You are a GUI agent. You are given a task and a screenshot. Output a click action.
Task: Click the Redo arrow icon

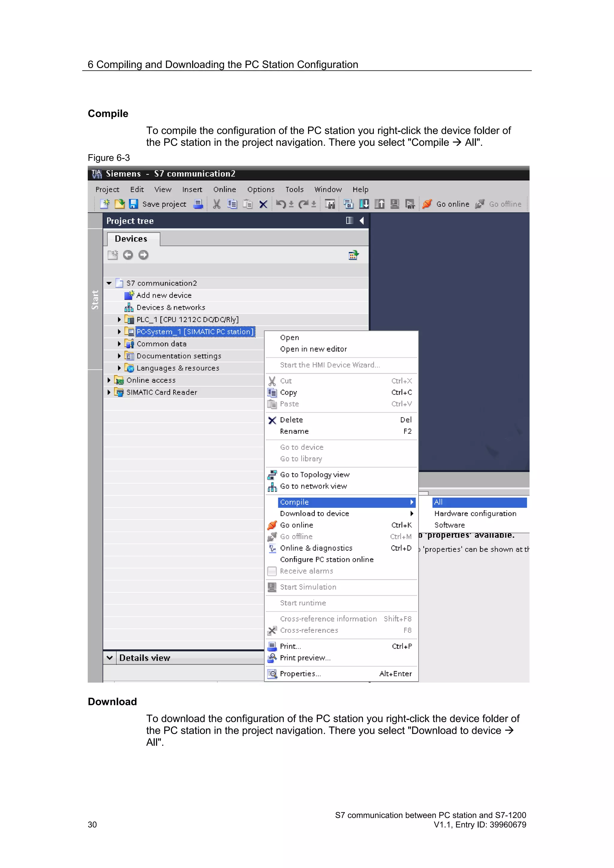coord(303,204)
